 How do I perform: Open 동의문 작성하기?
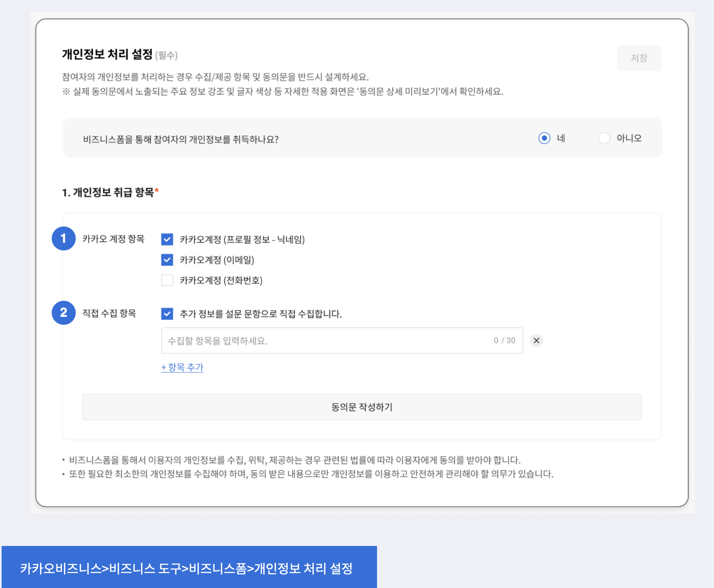pyautogui.click(x=362, y=407)
